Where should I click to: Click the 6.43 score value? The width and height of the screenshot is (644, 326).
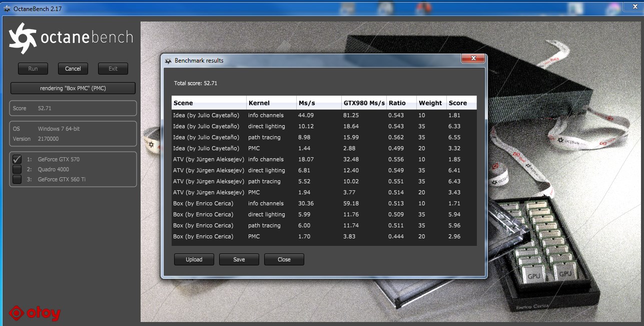pyautogui.click(x=454, y=181)
